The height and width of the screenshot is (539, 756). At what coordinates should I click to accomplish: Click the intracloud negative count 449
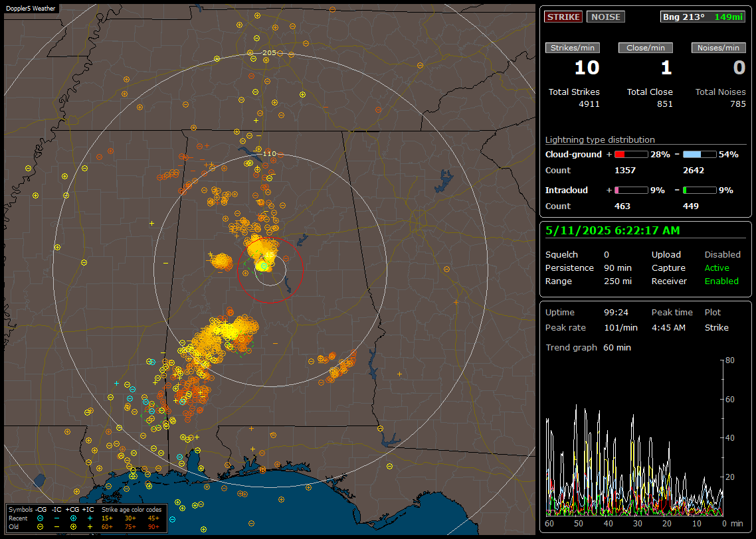coord(691,206)
